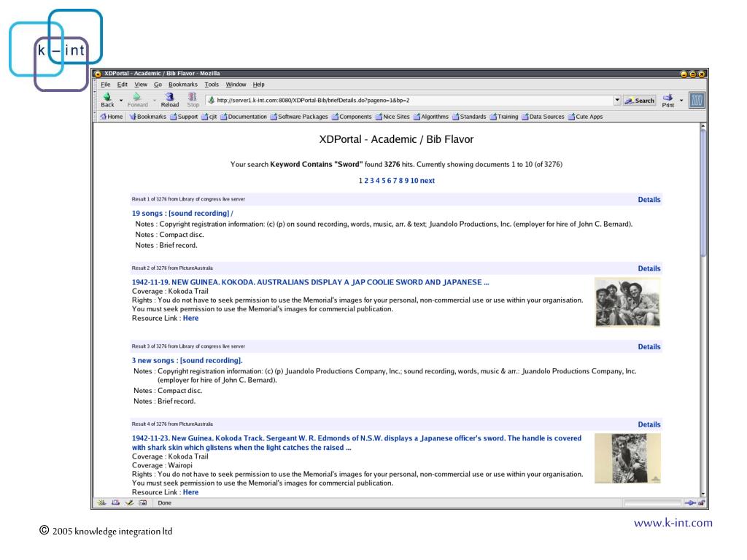The image size is (747, 560).
Task: Open the Window menu
Action: (x=236, y=85)
